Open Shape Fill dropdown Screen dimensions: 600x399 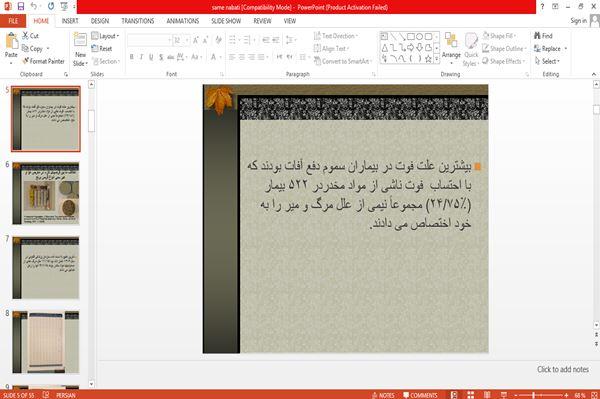pos(499,36)
